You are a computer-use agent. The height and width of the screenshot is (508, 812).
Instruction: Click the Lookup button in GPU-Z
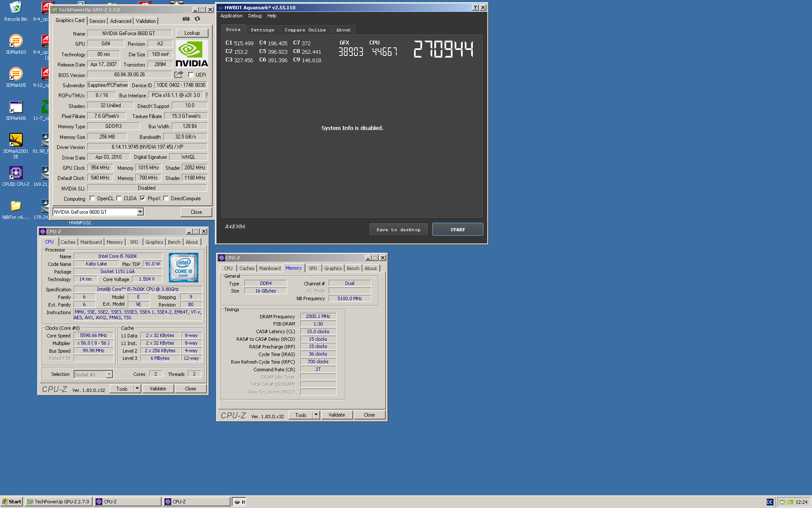pyautogui.click(x=192, y=33)
